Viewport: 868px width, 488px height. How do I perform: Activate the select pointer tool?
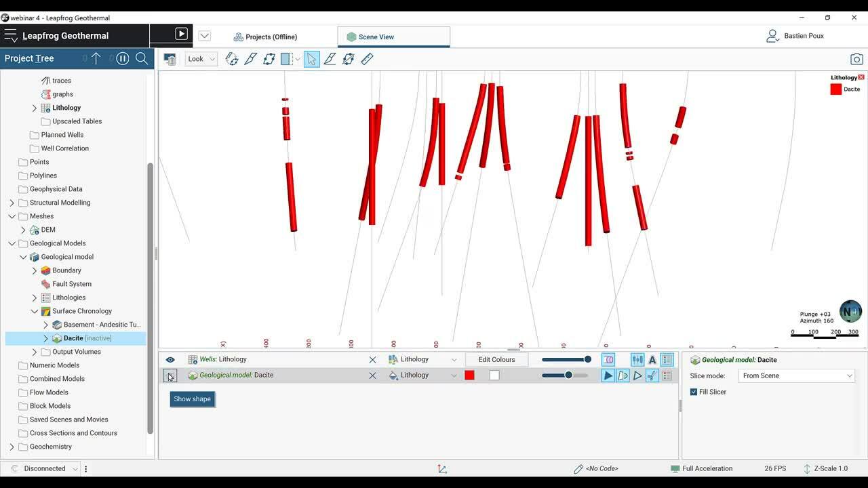click(311, 59)
